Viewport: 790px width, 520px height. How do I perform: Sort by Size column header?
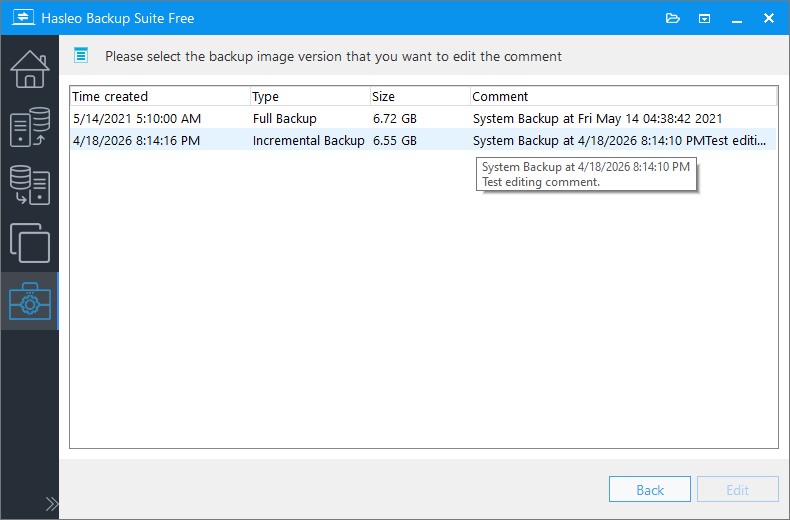click(x=420, y=96)
